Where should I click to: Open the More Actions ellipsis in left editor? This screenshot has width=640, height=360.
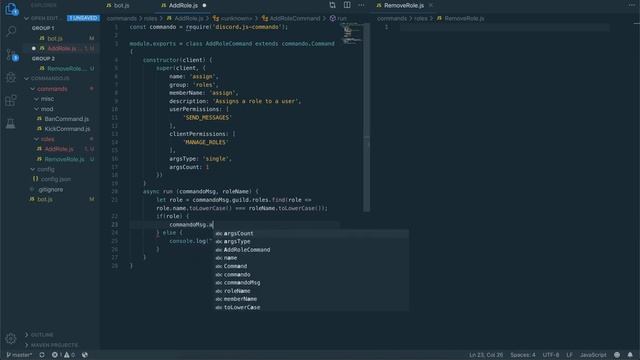pyautogui.click(x=361, y=5)
